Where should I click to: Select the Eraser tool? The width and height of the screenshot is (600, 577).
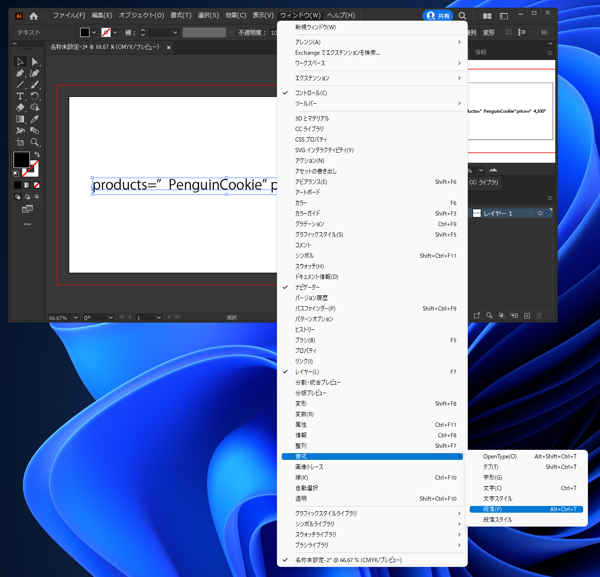point(20,108)
